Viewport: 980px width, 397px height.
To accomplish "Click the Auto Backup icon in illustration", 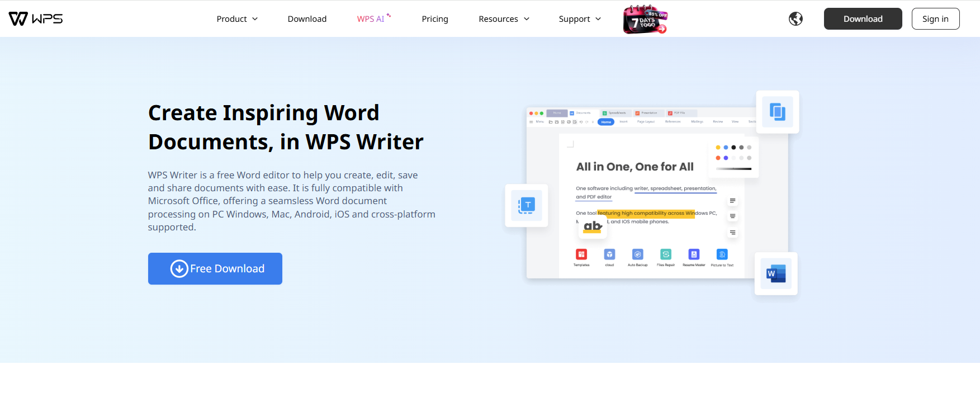I will [638, 254].
